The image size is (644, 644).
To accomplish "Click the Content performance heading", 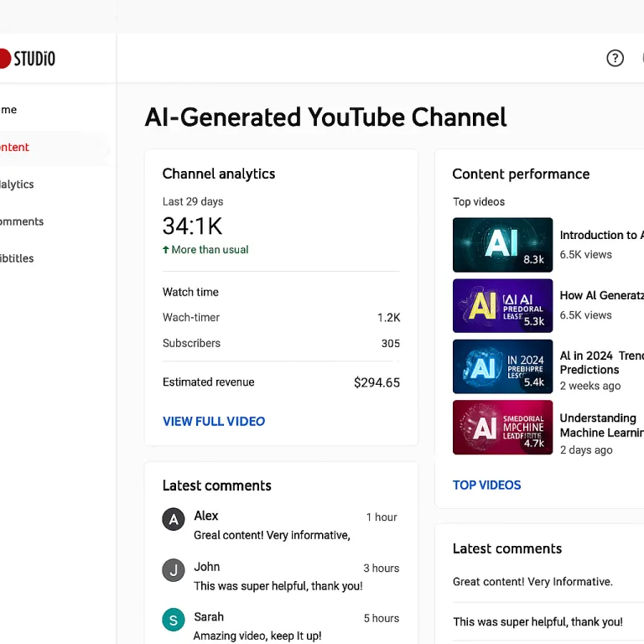I will [x=521, y=174].
